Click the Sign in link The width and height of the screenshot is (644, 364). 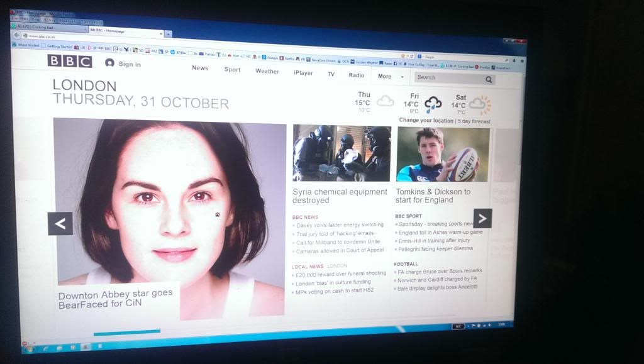pyautogui.click(x=130, y=64)
